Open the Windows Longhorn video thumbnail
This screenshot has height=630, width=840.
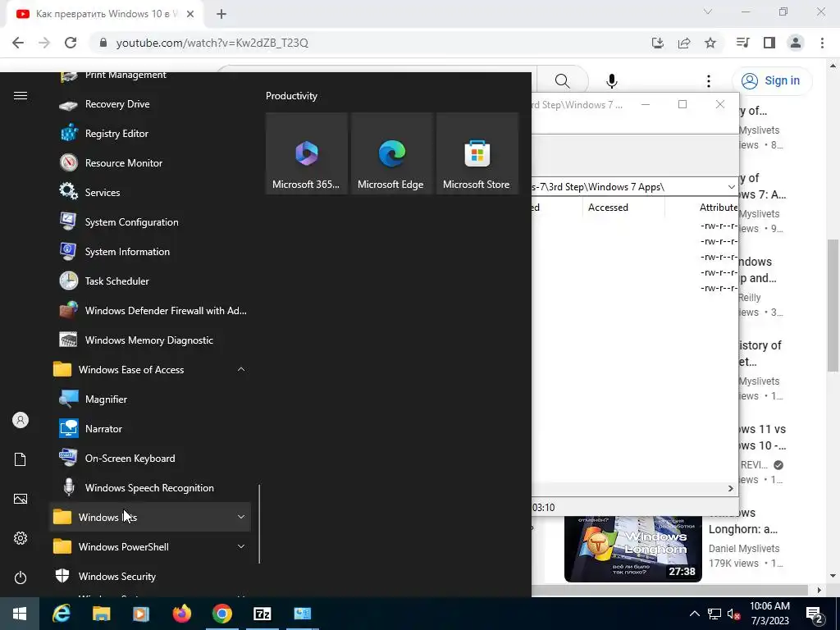coord(633,547)
